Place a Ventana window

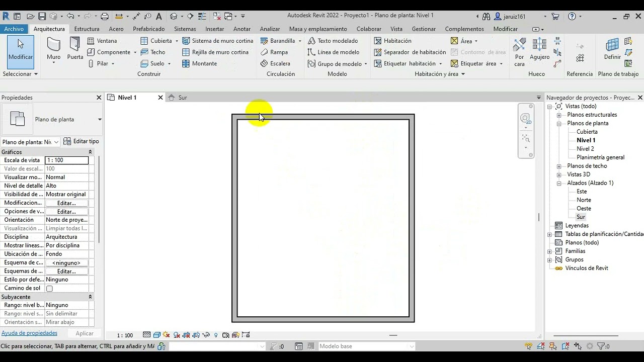102,41
